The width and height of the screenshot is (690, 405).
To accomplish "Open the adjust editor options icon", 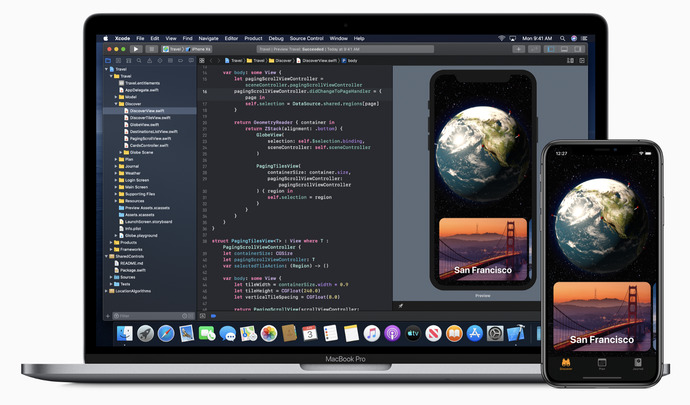I will 571,61.
